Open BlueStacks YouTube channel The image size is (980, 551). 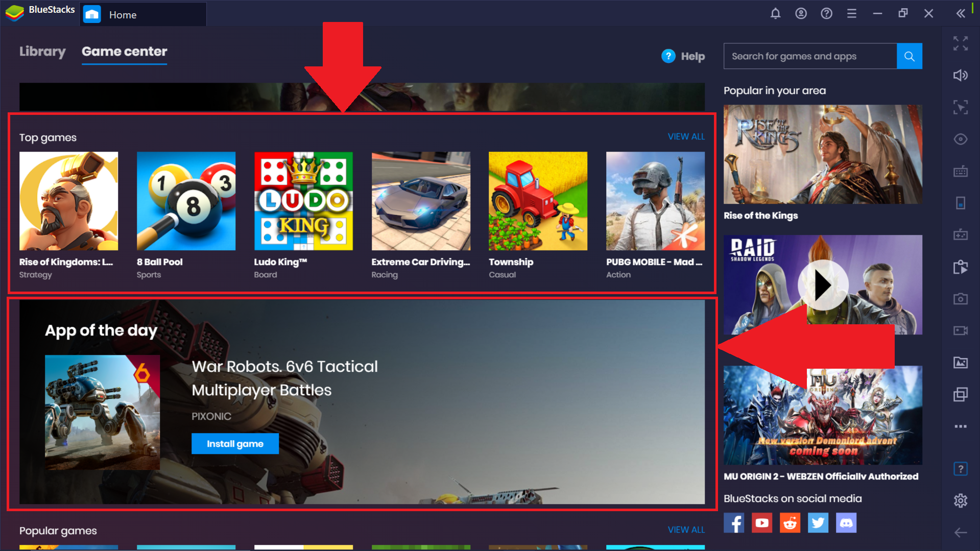762,523
